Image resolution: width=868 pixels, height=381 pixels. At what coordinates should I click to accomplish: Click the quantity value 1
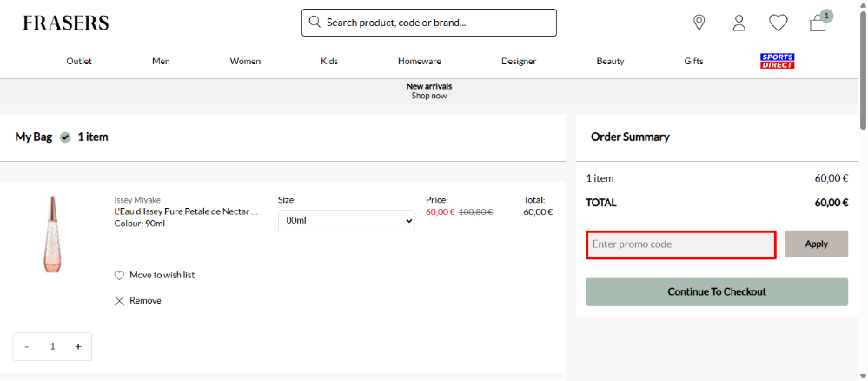point(53,346)
